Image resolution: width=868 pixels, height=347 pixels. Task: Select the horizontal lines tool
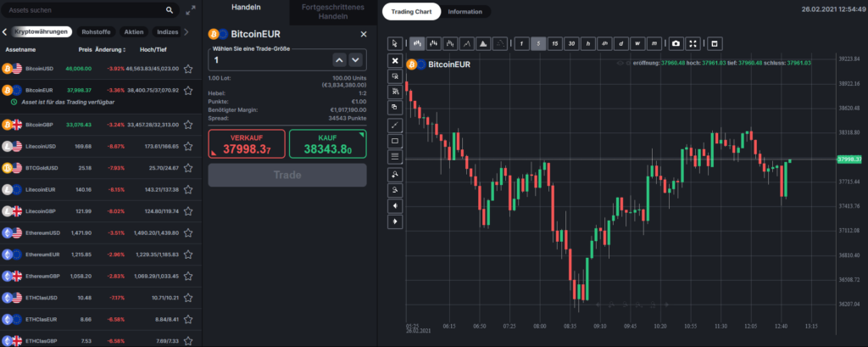tap(395, 157)
